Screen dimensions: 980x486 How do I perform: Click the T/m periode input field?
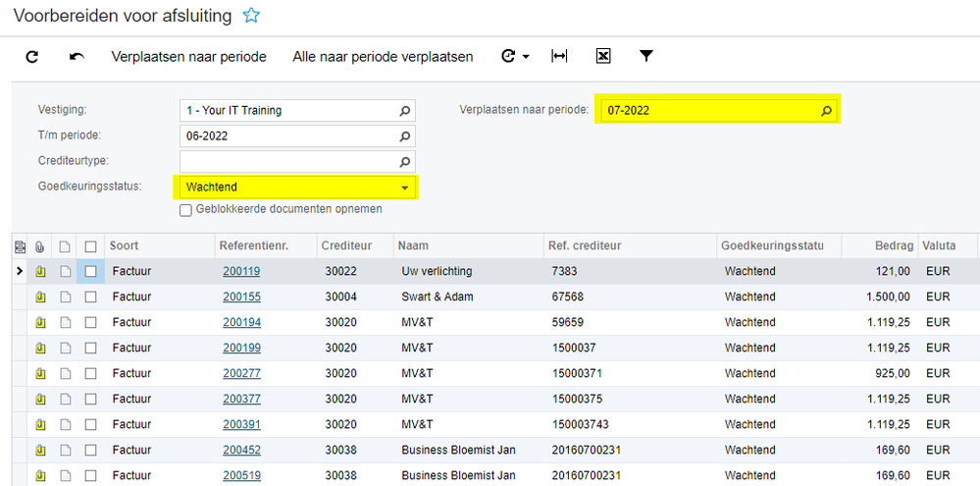289,136
